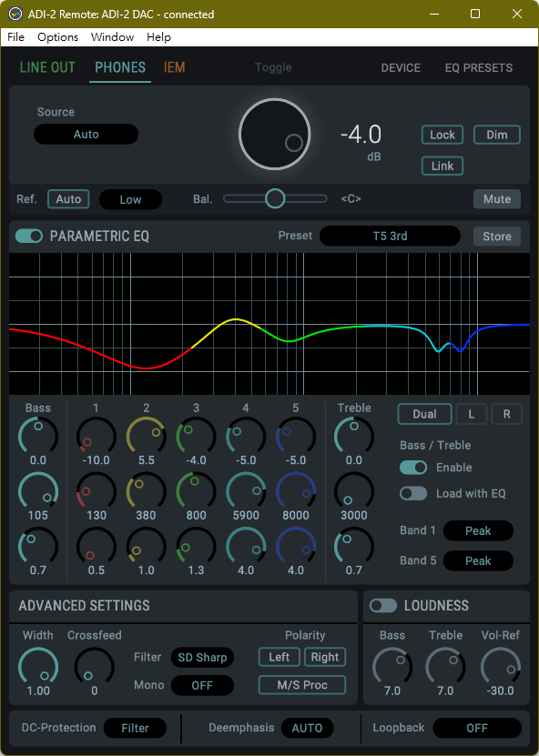Click the Width knob showing 1.00
The image size is (539, 756).
tap(38, 667)
